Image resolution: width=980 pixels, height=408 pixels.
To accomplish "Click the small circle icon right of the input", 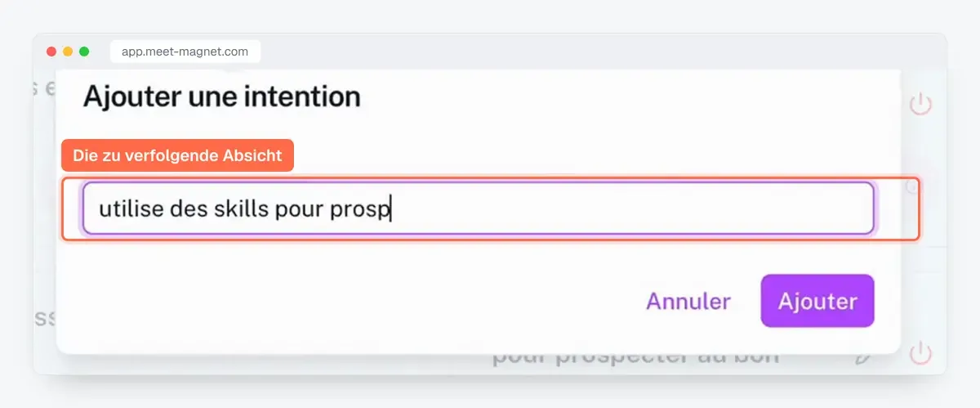I will 912,187.
